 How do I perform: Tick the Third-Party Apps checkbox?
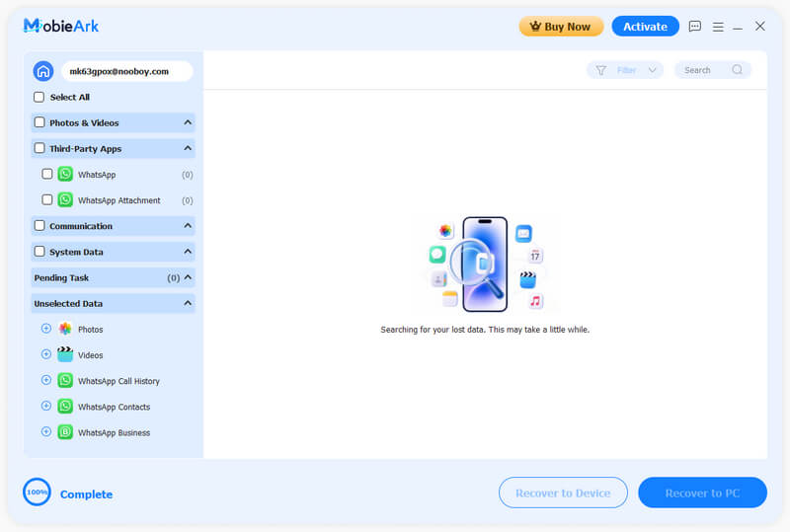click(x=39, y=148)
